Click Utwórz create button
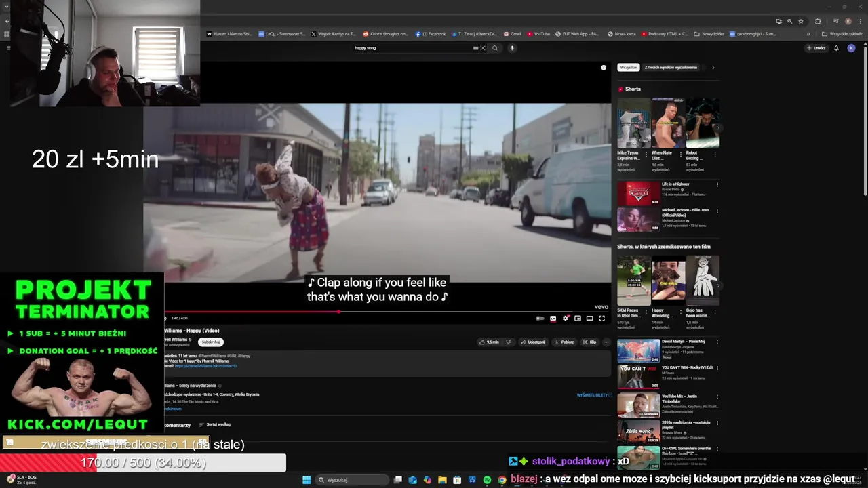The height and width of the screenshot is (488, 868). click(x=816, y=48)
